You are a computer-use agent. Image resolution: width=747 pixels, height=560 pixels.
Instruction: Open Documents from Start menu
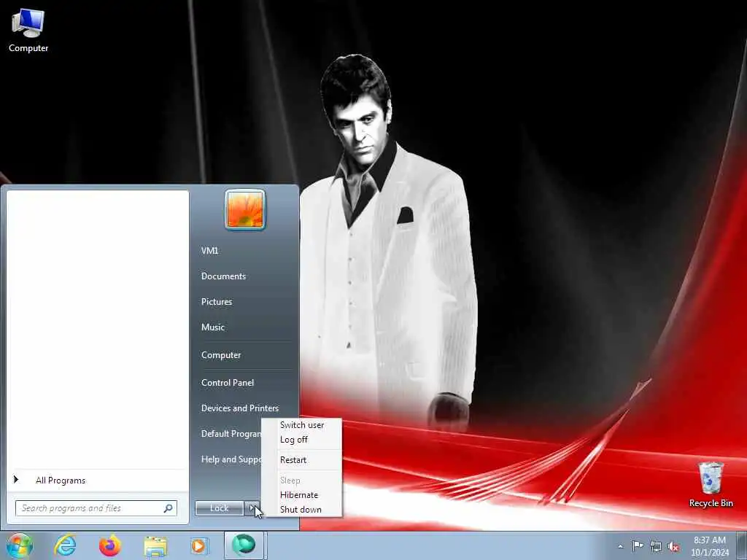coord(223,276)
